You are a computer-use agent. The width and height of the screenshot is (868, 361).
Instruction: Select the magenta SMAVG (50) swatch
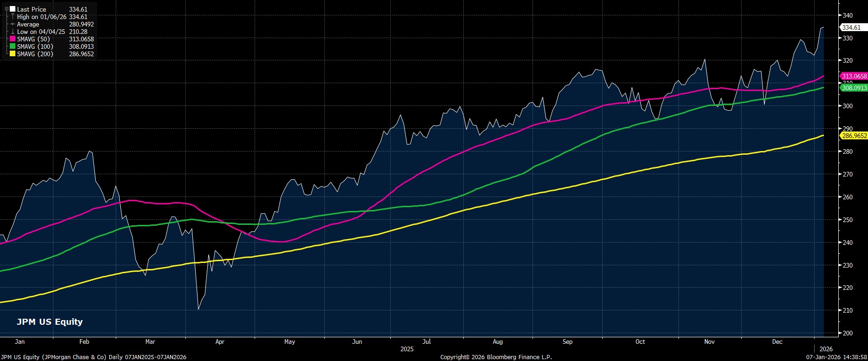[x=13, y=39]
